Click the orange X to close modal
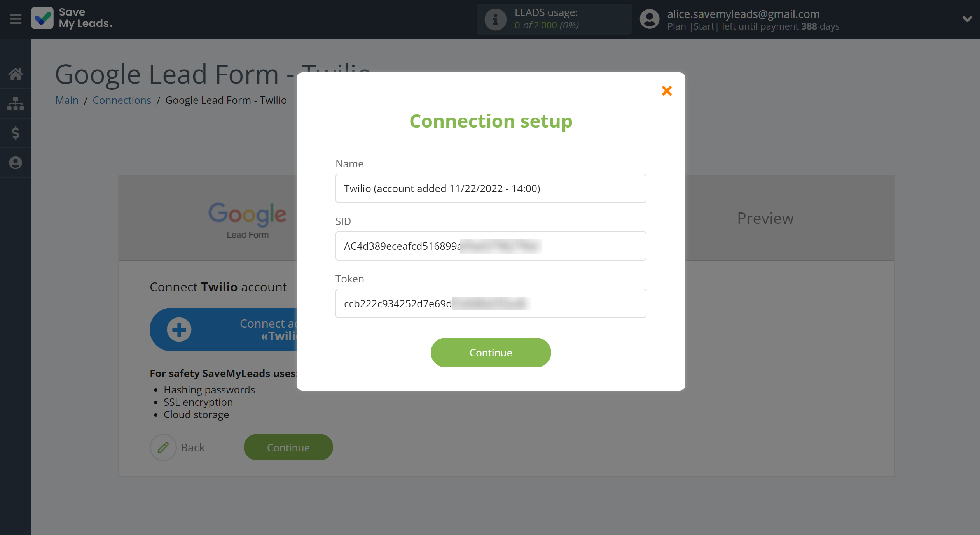980x535 pixels. [666, 91]
